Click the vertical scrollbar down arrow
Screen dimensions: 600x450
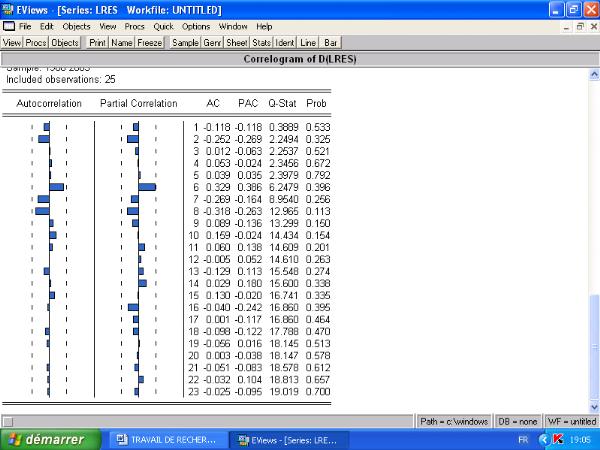pos(594,407)
